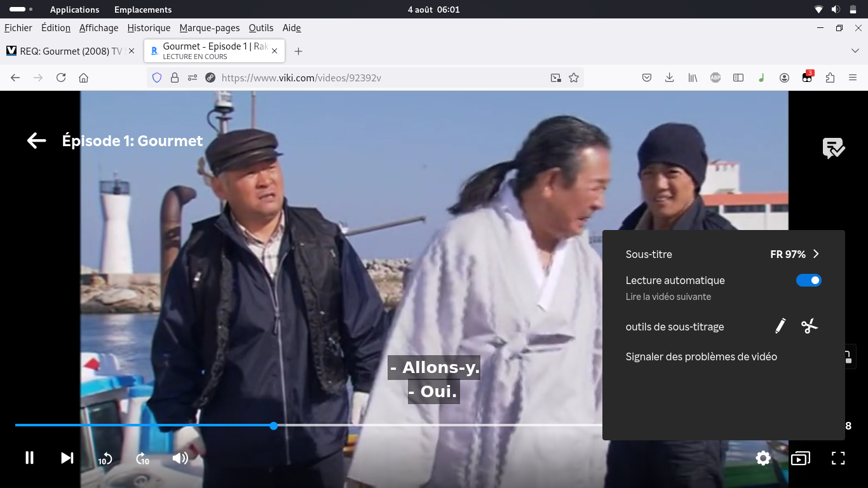Open the Outils menu
The image size is (868, 488).
coord(261,28)
